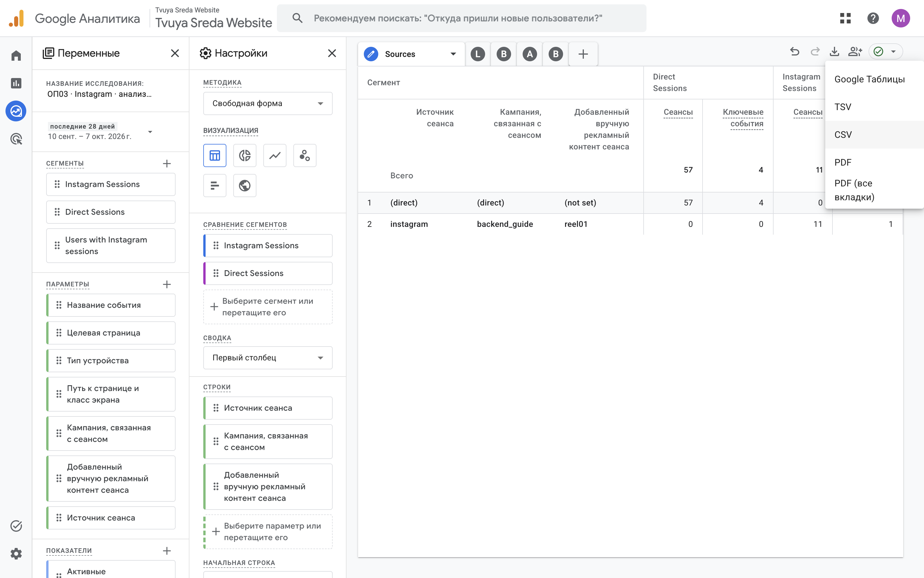The height and width of the screenshot is (578, 924).
Task: Select the donut chart visualization icon
Action: (x=245, y=155)
